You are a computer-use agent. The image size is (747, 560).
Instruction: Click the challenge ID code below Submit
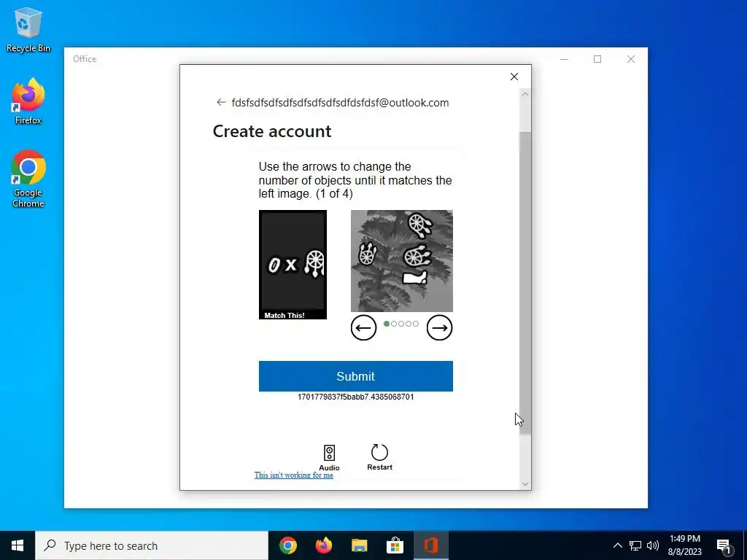(x=355, y=397)
